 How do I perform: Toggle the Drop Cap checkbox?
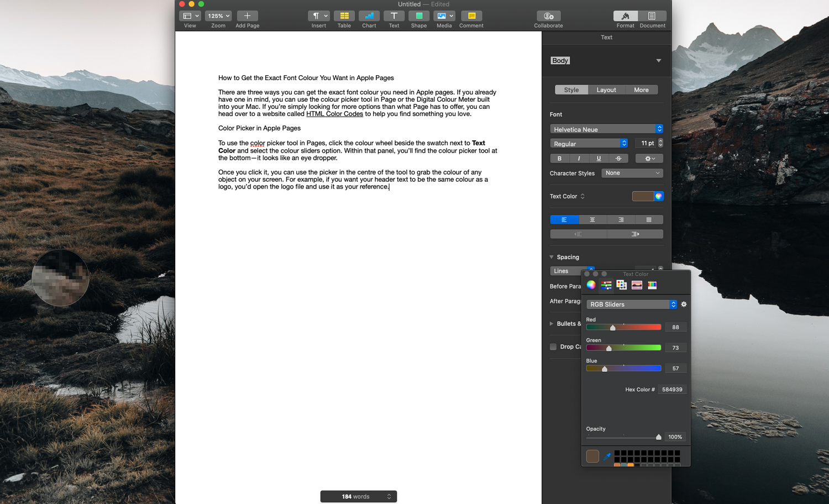553,347
